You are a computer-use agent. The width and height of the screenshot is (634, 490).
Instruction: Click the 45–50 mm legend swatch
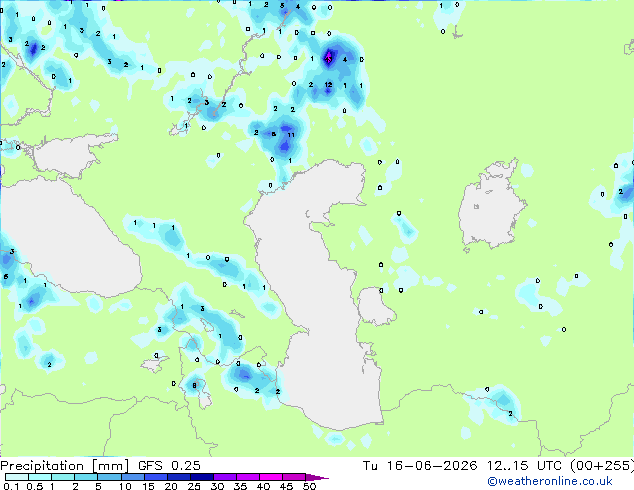point(294,477)
